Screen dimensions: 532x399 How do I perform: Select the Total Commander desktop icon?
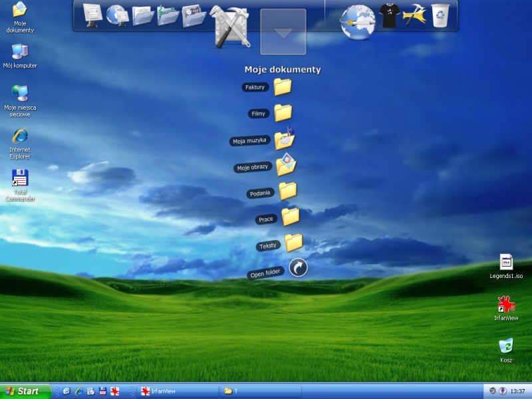point(20,178)
